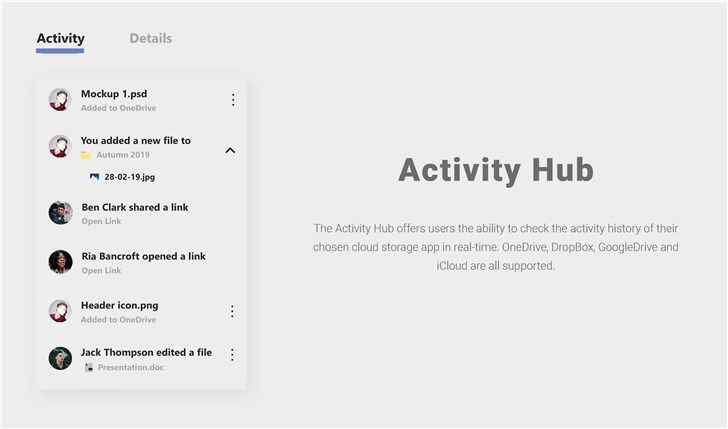Click Jack Thompson's avatar
Image resolution: width=728 pixels, height=429 pixels.
(x=60, y=358)
